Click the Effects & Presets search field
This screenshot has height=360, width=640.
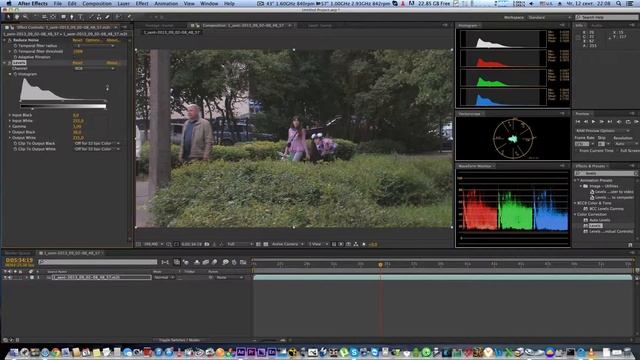pyautogui.click(x=606, y=173)
